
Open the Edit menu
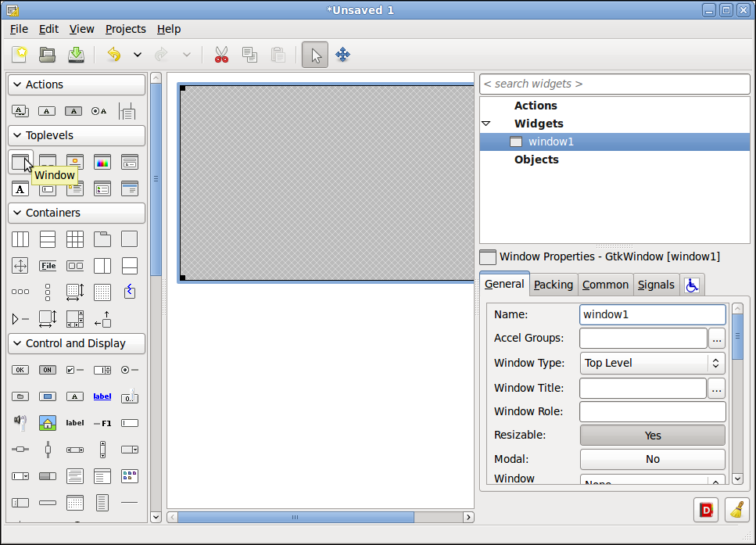(x=48, y=29)
